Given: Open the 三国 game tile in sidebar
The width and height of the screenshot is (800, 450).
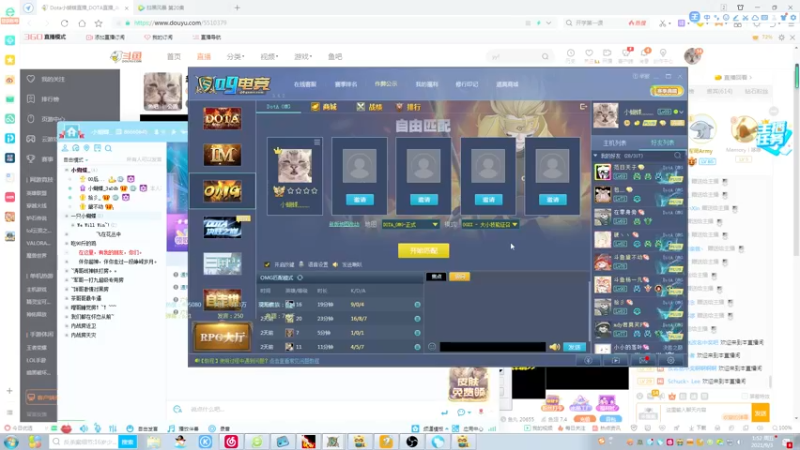Looking at the screenshot, I should coord(222,264).
